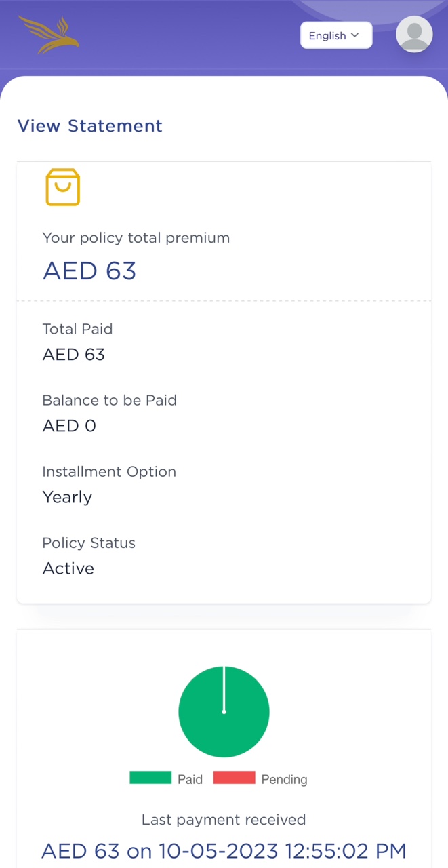The width and height of the screenshot is (448, 868).
Task: Click the yellow shopping bag icon
Action: [x=63, y=187]
